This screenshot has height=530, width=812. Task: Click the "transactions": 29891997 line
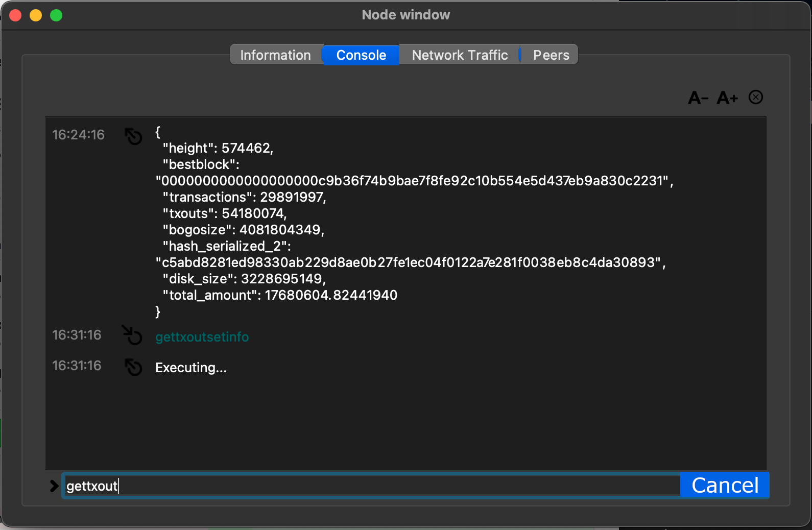244,197
